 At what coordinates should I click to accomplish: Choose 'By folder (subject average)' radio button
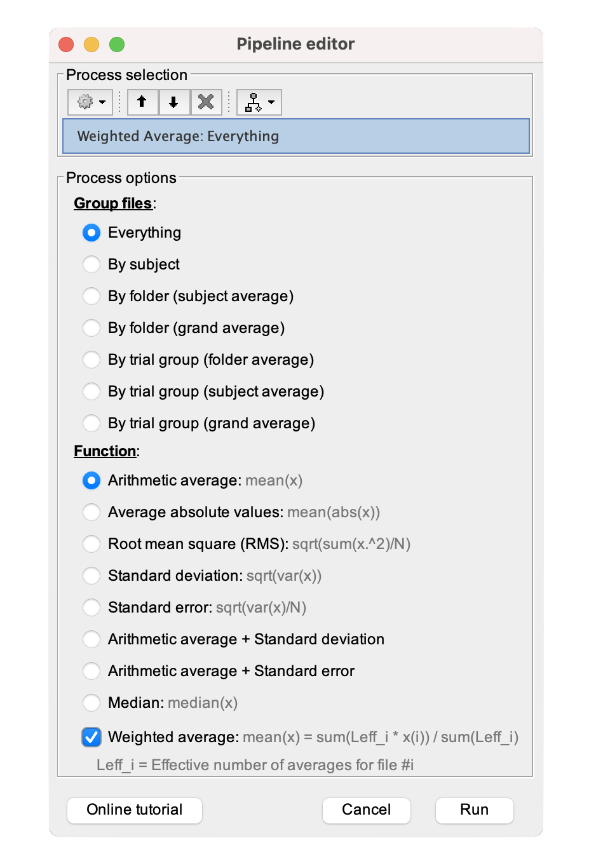[91, 296]
